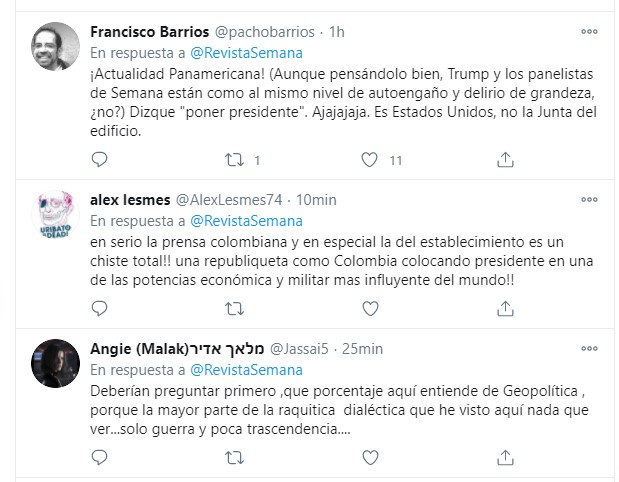
Task: Retweet Francisco Barrios's tweet
Action: click(x=235, y=159)
